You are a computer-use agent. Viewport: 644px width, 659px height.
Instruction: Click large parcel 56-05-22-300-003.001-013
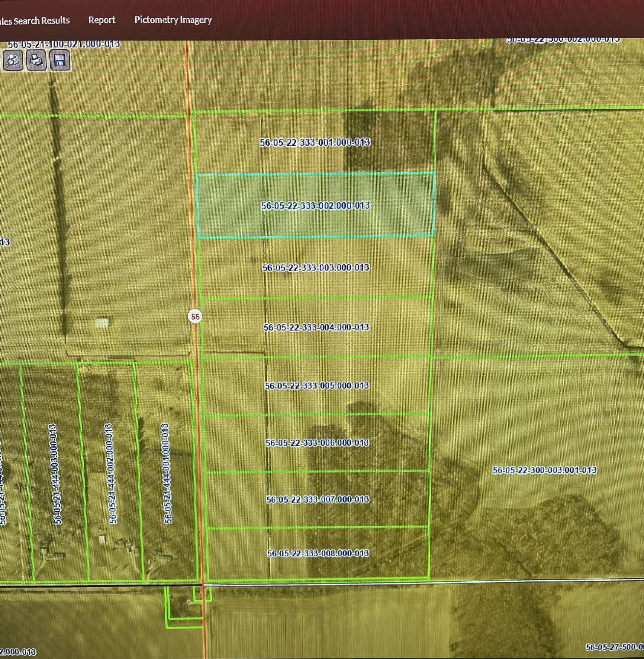544,470
